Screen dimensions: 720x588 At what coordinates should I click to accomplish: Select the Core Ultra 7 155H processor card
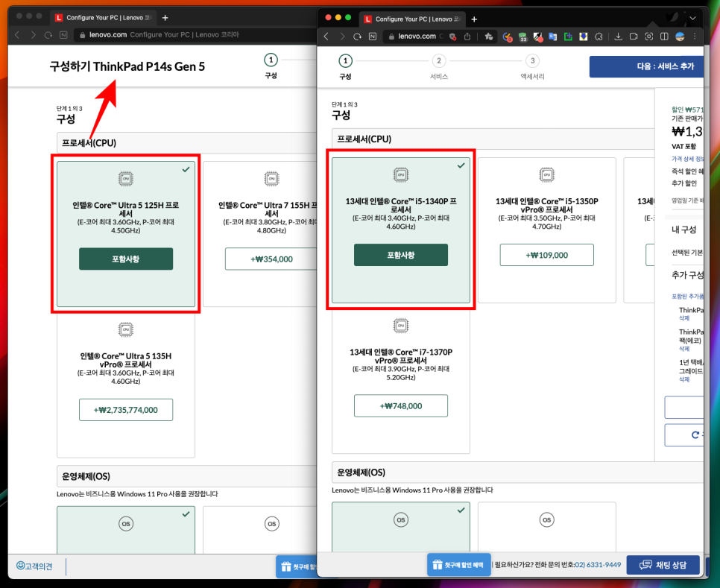pos(260,234)
